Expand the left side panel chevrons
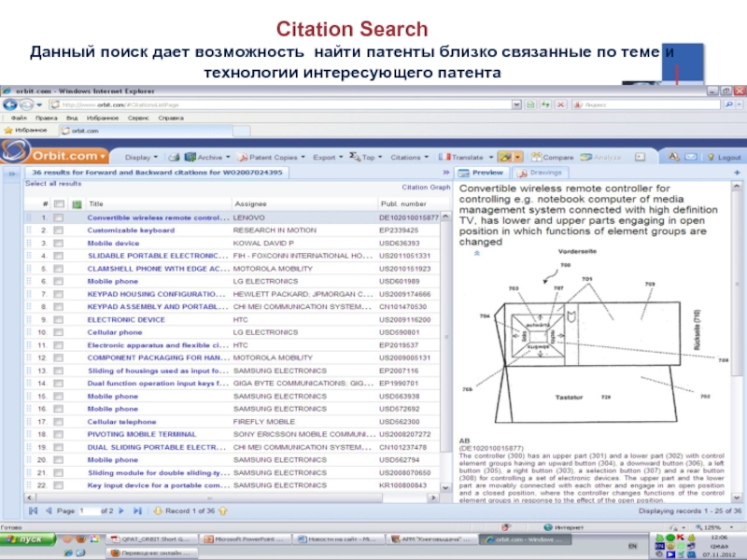 (x=12, y=174)
